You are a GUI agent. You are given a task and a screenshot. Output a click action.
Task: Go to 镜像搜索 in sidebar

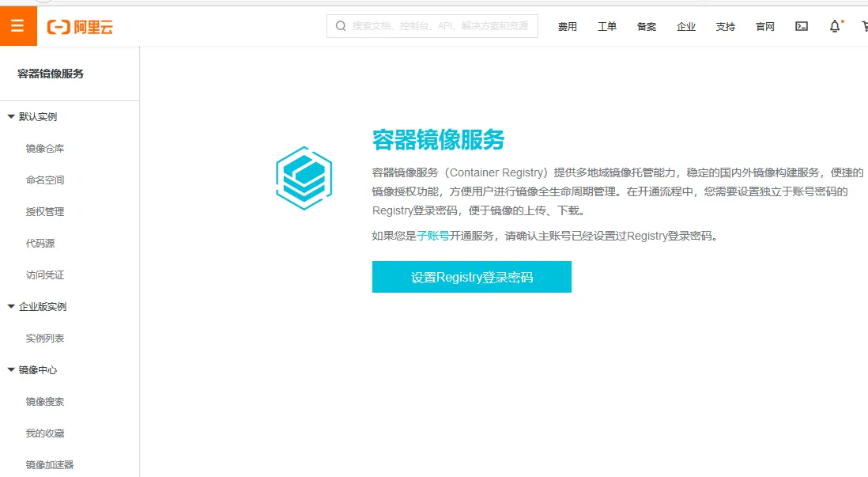(45, 402)
